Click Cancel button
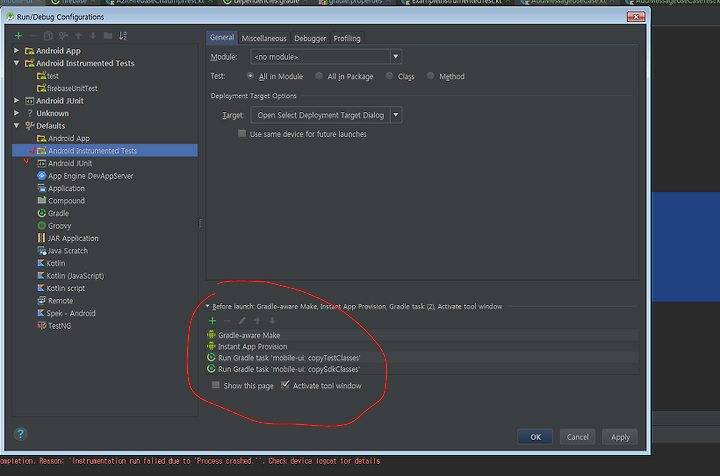720x476 pixels. pos(577,437)
